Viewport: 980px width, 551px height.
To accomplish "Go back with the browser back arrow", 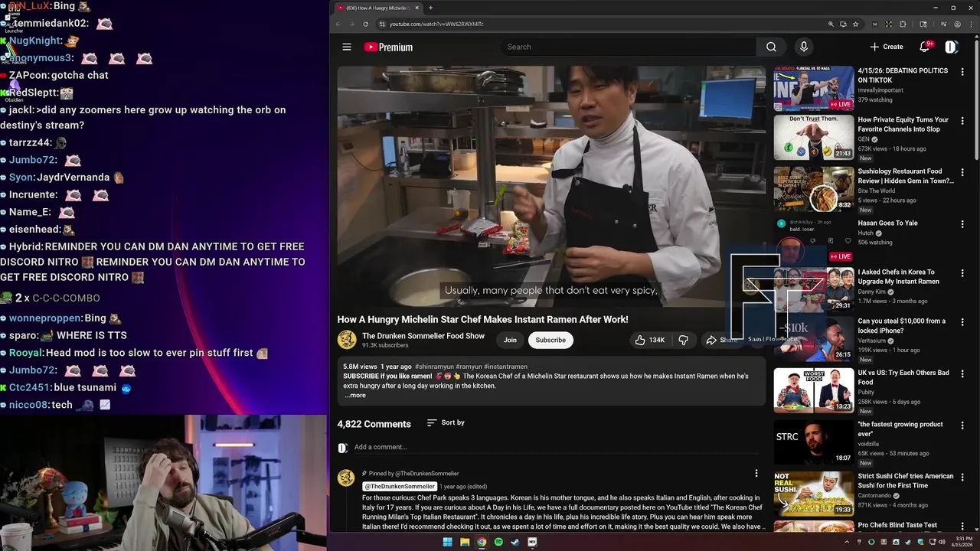I will (338, 24).
